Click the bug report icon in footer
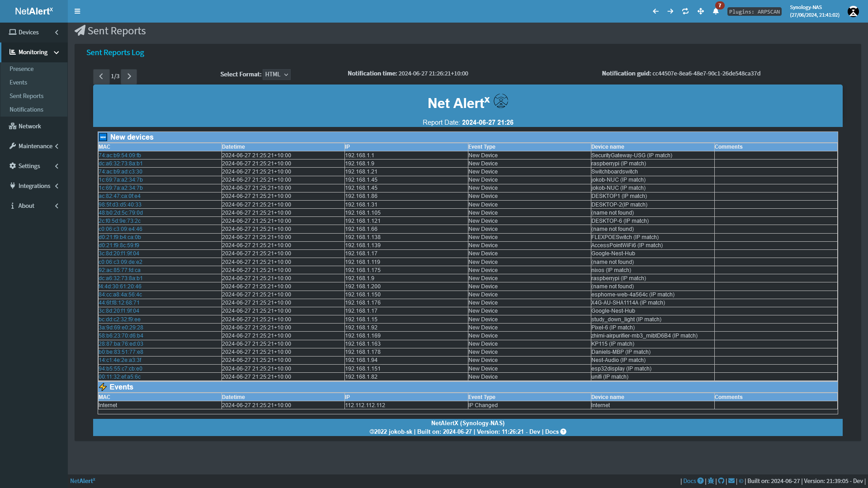 pos(711,481)
